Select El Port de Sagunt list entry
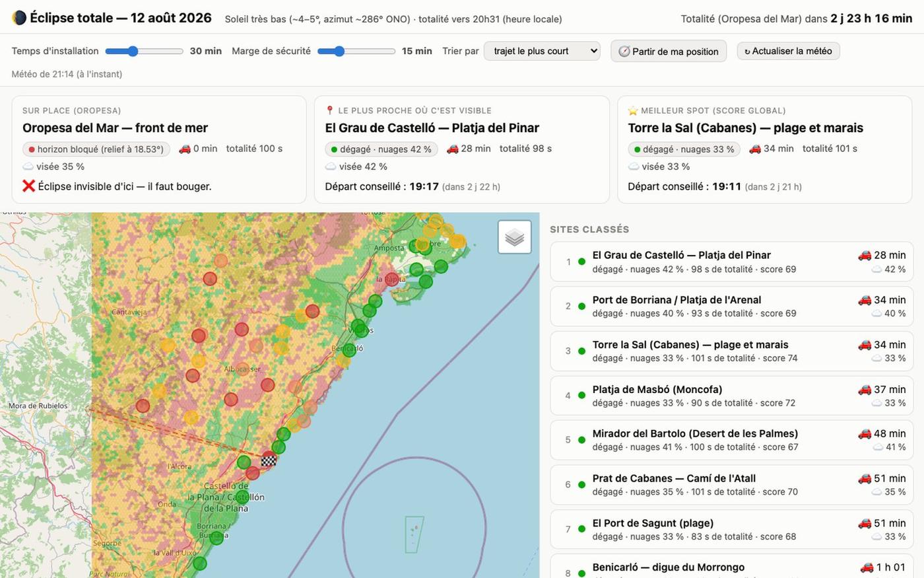Viewport: 924px width, 578px height. tap(732, 529)
